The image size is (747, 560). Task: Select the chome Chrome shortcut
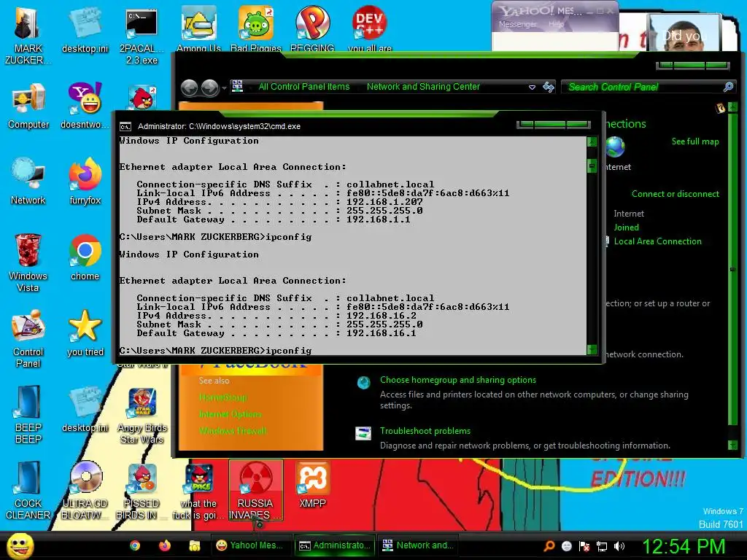click(x=85, y=257)
